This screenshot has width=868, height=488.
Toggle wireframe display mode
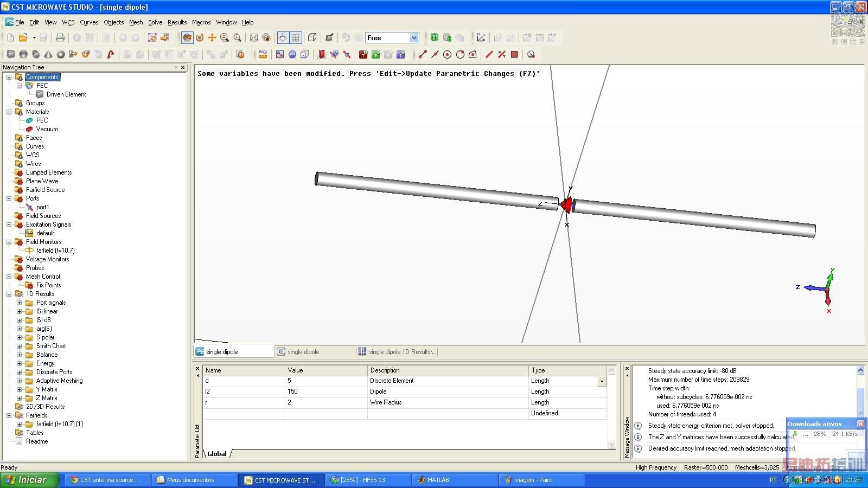(x=312, y=37)
